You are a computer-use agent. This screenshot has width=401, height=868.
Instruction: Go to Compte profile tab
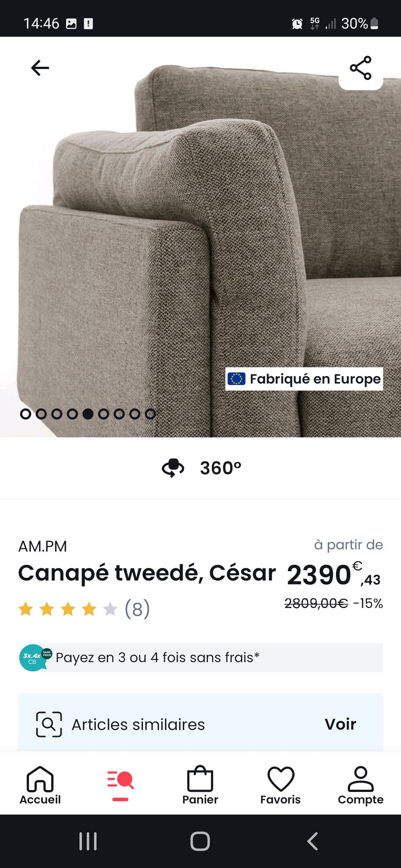[x=360, y=785]
